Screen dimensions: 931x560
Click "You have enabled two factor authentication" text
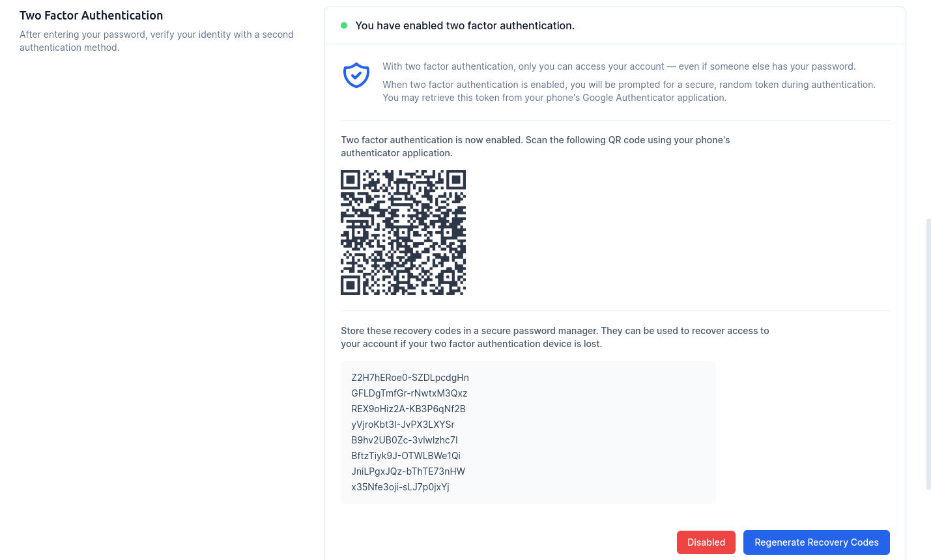point(465,26)
